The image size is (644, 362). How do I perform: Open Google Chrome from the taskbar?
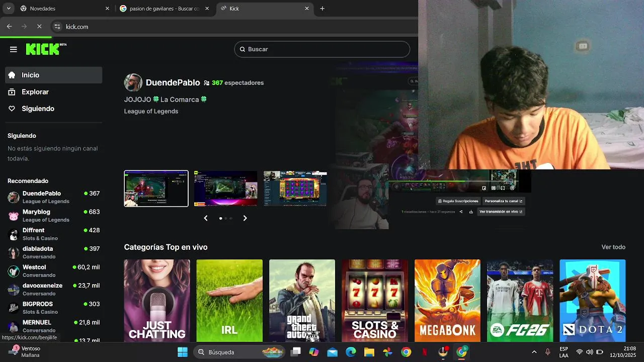pyautogui.click(x=406, y=352)
